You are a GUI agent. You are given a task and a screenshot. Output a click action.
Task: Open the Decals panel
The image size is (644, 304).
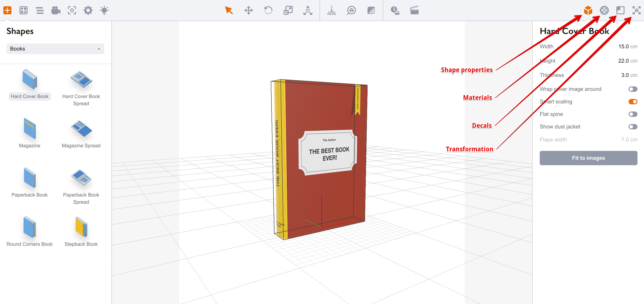620,11
